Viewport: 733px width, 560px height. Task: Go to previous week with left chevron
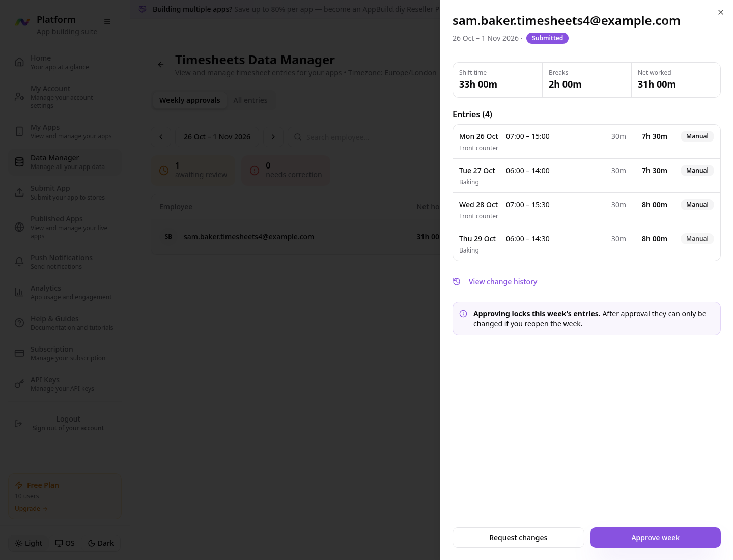[x=161, y=137]
